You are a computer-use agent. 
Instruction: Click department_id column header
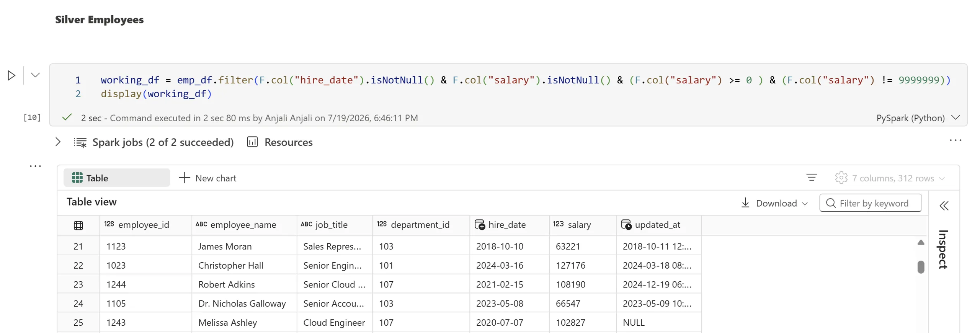[421, 225]
